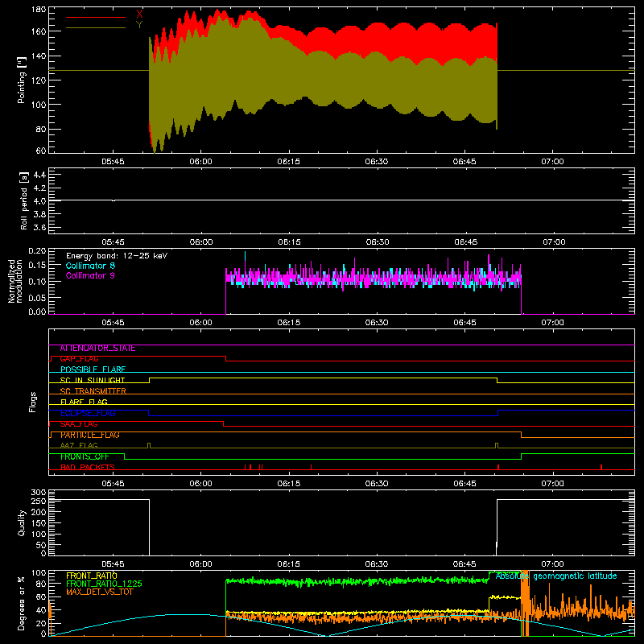The height and width of the screenshot is (644, 644).
Task: Click the 50 tick on the Quality axis
Action: tap(41, 545)
